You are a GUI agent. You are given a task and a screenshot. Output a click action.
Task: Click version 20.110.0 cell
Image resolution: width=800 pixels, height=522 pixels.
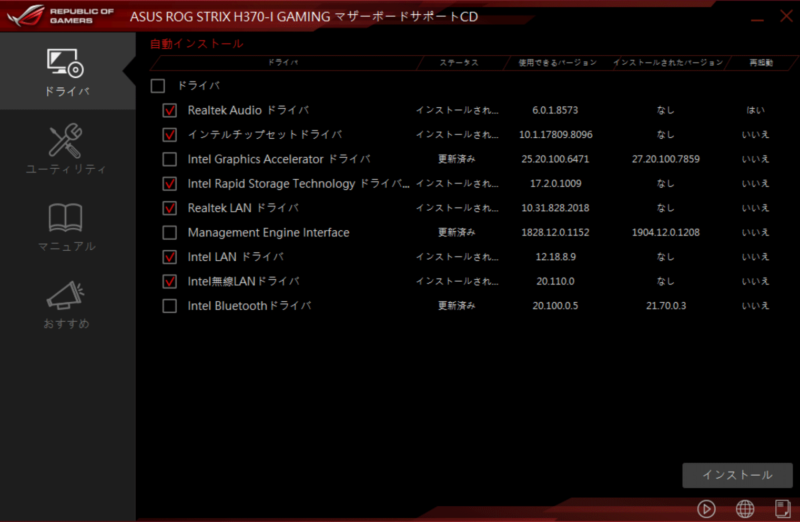[555, 282]
